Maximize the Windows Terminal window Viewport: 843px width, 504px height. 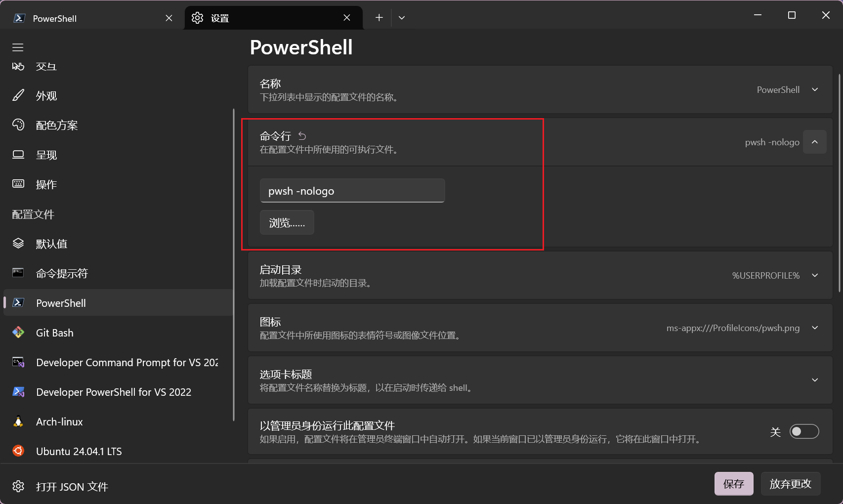click(792, 15)
